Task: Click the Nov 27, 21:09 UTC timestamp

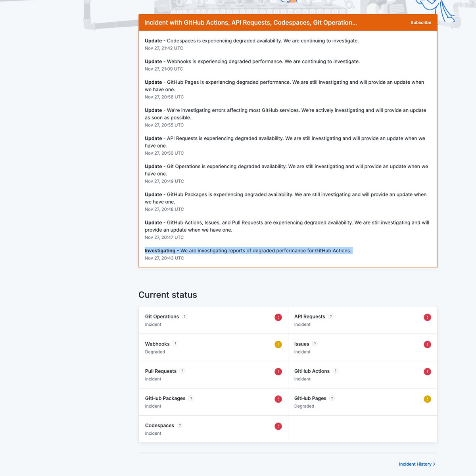Action: [164, 69]
